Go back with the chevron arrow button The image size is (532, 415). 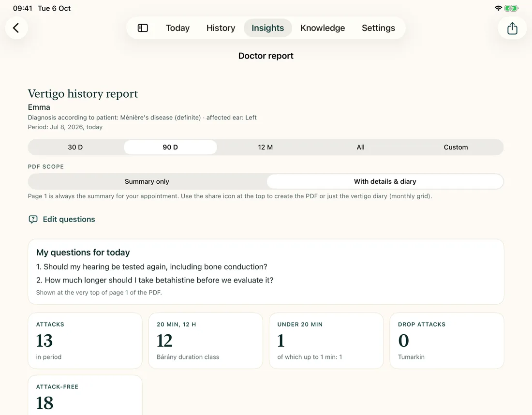point(16,28)
